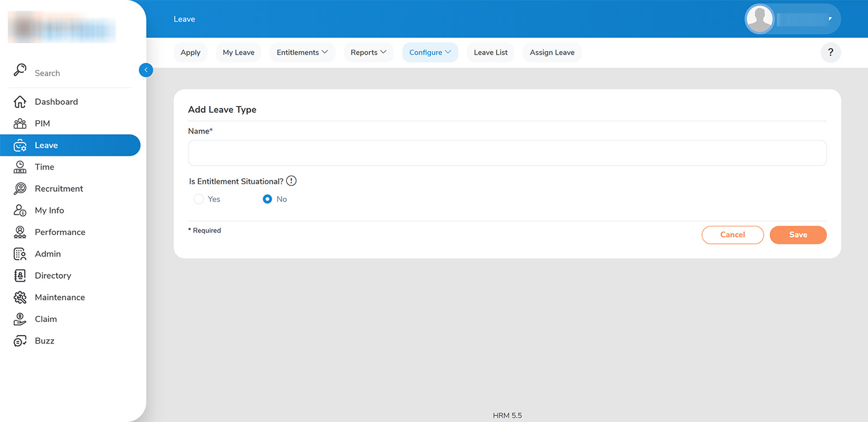Select the No radio button

268,199
